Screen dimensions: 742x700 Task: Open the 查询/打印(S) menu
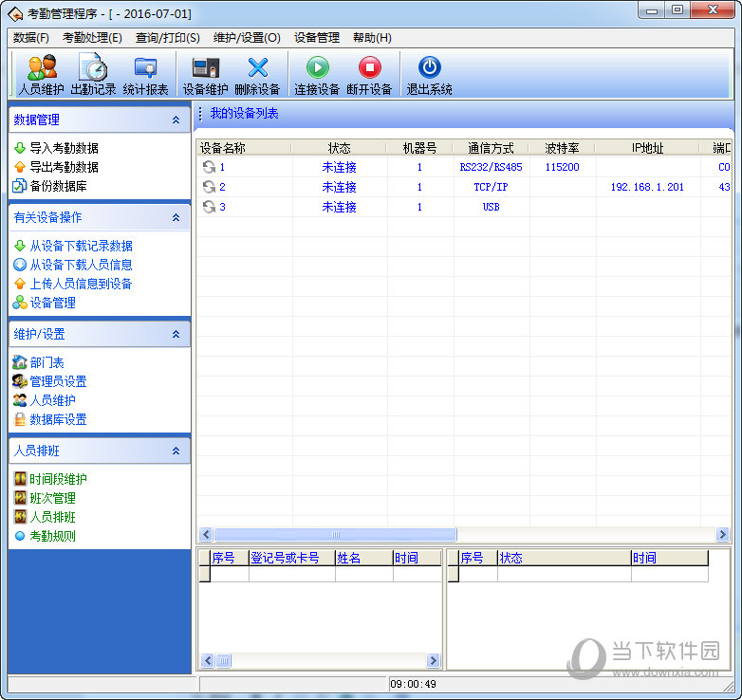point(168,38)
